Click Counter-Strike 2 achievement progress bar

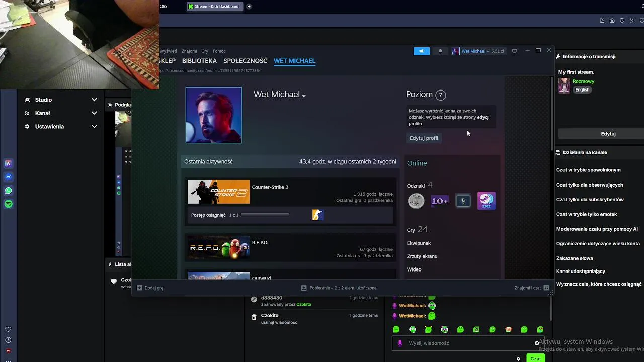[x=265, y=215]
